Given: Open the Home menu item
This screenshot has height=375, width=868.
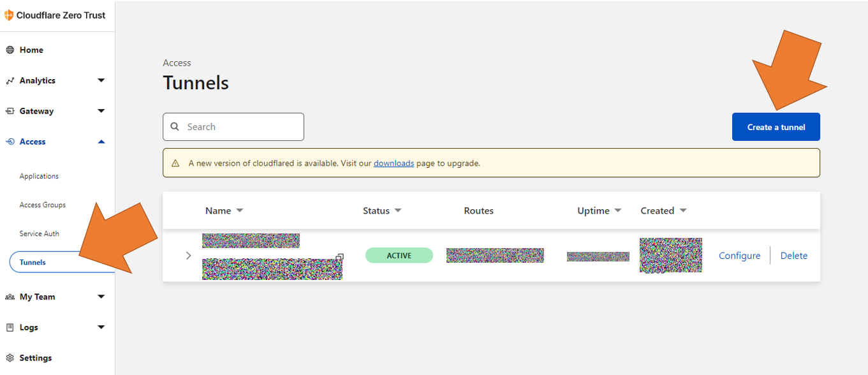Looking at the screenshot, I should pos(31,50).
